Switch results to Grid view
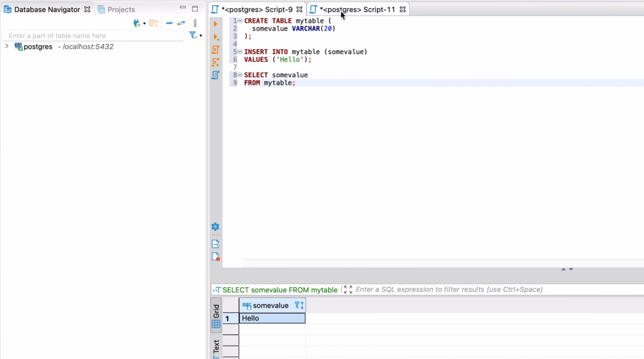 pyautogui.click(x=216, y=315)
